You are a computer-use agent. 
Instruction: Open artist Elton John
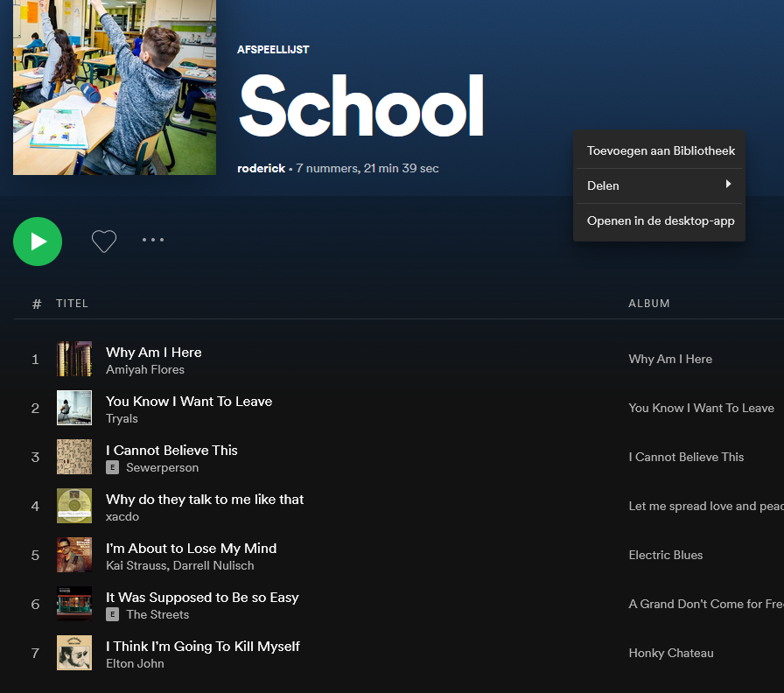pyautogui.click(x=135, y=663)
